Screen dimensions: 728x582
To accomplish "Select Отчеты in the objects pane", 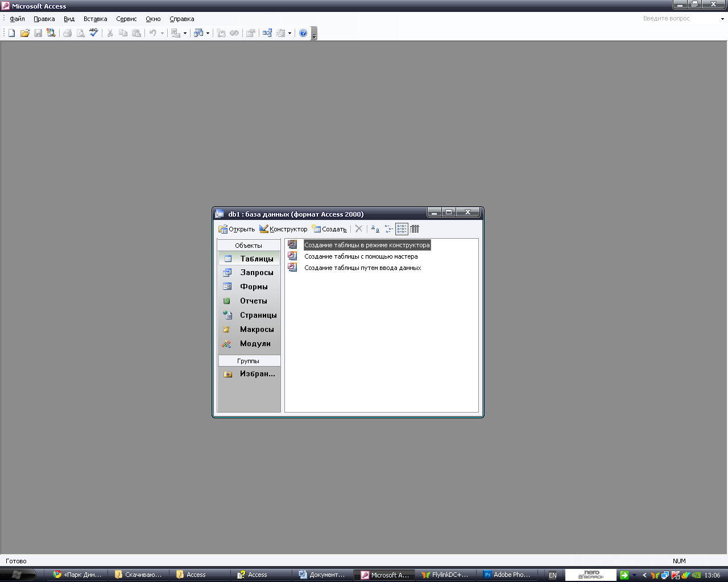I will (249, 301).
